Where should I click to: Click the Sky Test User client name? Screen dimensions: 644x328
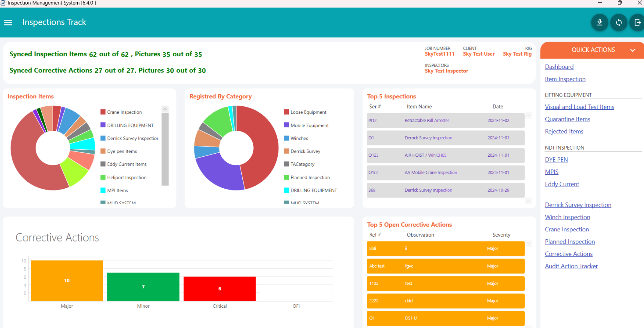click(x=478, y=54)
